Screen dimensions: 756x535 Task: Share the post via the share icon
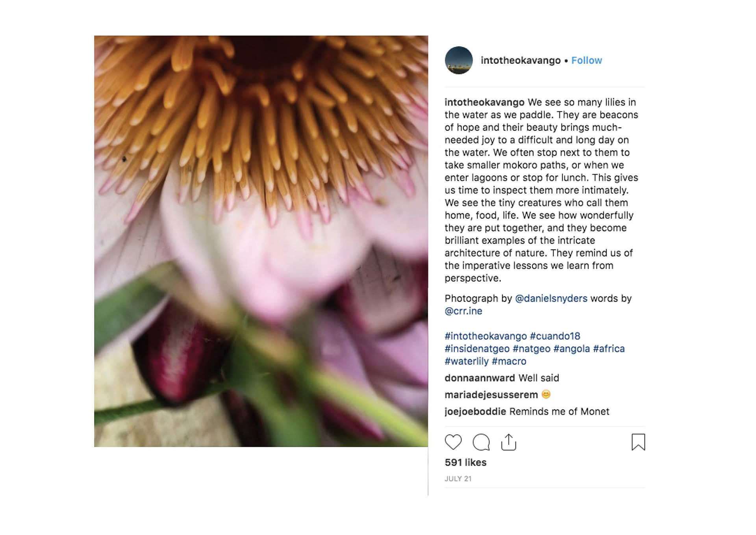(x=508, y=442)
